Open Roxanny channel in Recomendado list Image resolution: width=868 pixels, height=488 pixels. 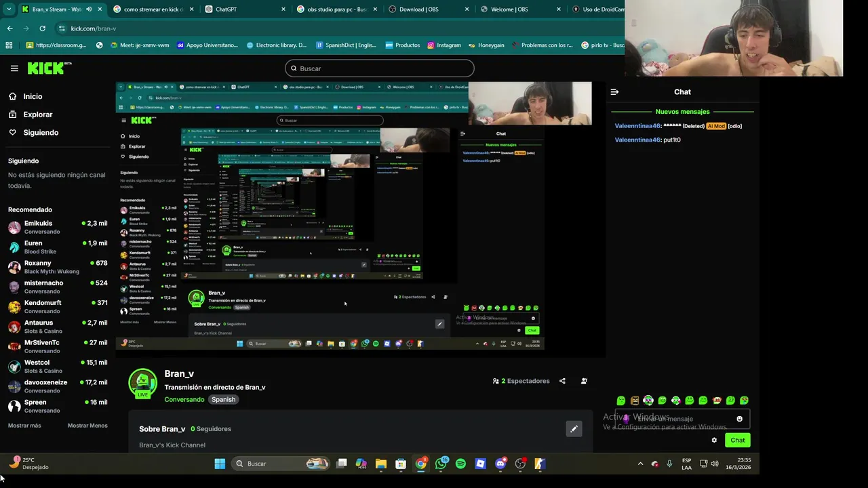[x=58, y=267]
